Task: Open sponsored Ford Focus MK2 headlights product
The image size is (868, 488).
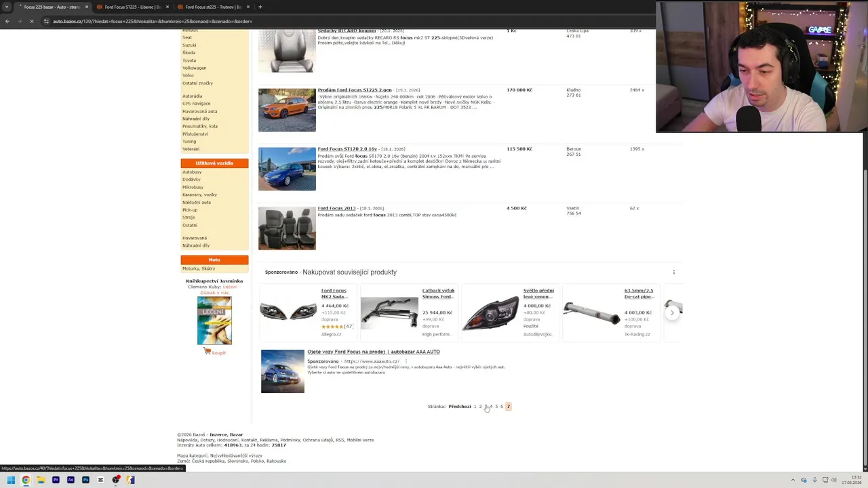Action: coord(309,312)
